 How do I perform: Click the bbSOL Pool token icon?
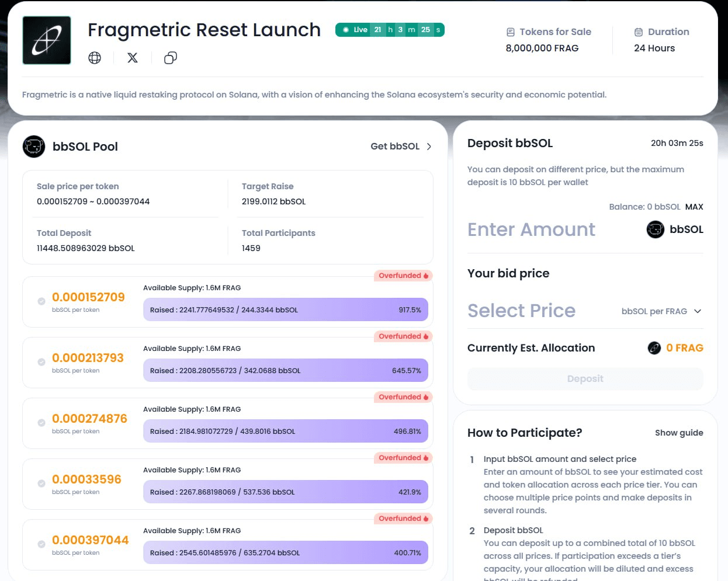point(34,147)
